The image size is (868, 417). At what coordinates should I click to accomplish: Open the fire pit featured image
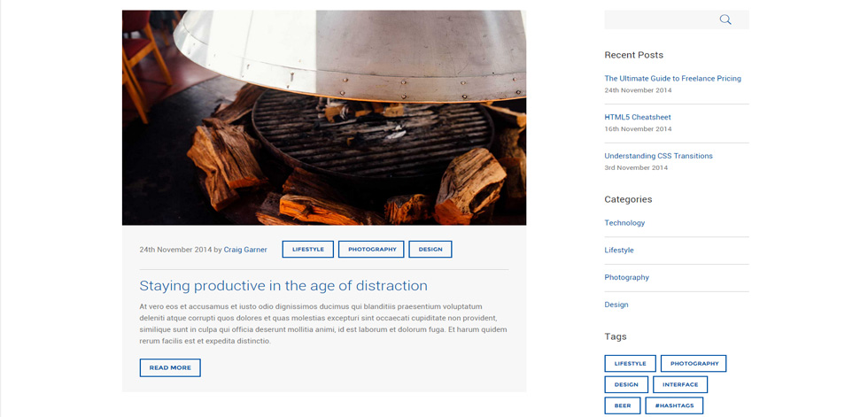tap(324, 117)
